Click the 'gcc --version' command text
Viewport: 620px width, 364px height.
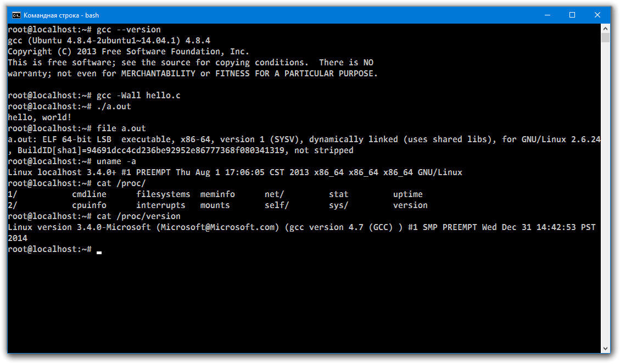click(129, 30)
